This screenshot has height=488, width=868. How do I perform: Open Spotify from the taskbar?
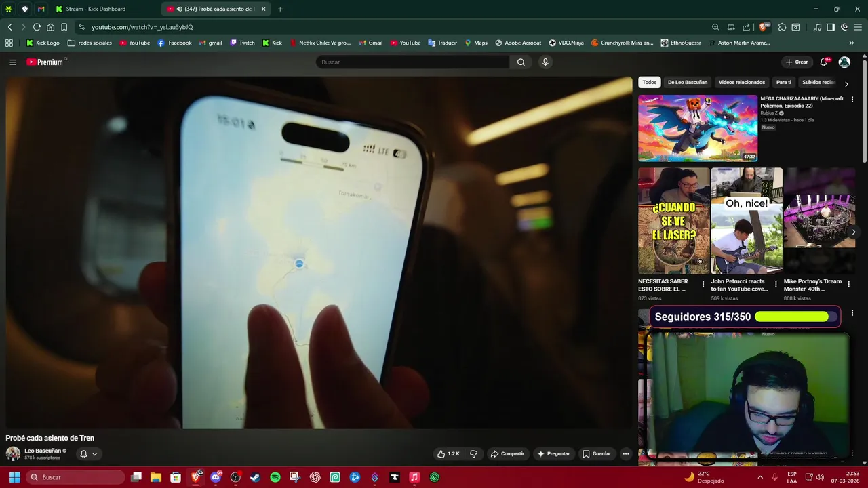tap(275, 477)
